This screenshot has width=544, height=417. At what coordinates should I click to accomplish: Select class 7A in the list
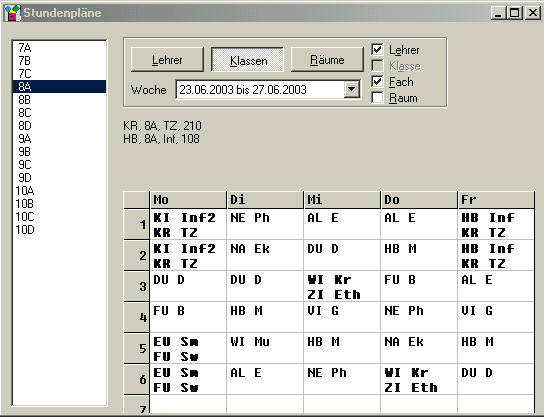coord(59,48)
